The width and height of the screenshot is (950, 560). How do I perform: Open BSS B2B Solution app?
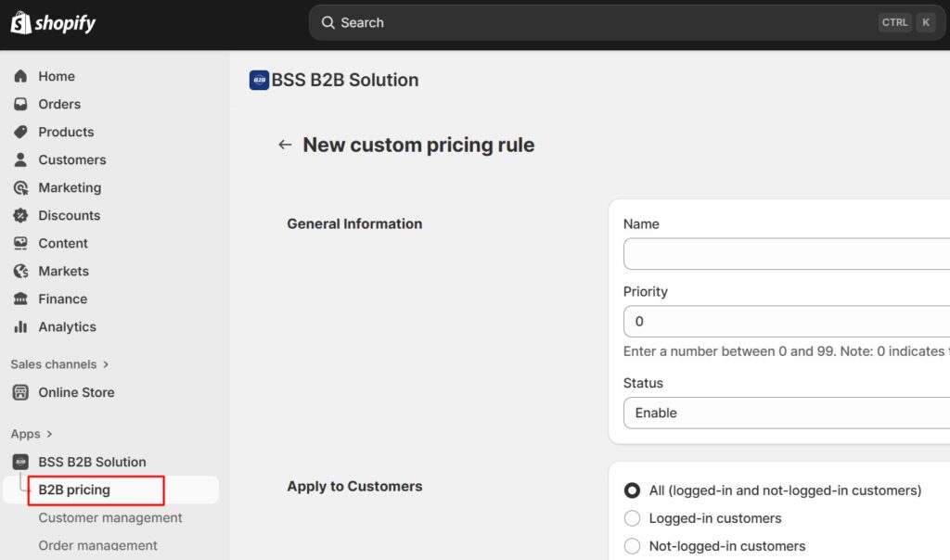point(92,462)
